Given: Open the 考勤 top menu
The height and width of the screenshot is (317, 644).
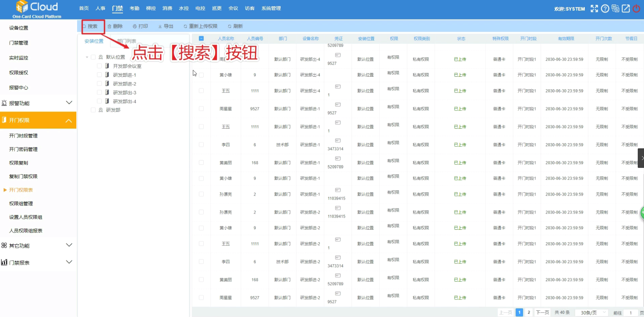Looking at the screenshot, I should tap(134, 8).
